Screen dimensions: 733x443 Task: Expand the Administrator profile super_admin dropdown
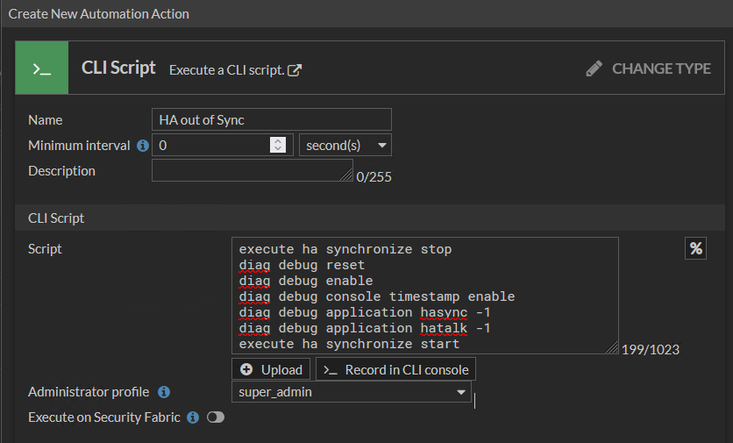tap(352, 393)
